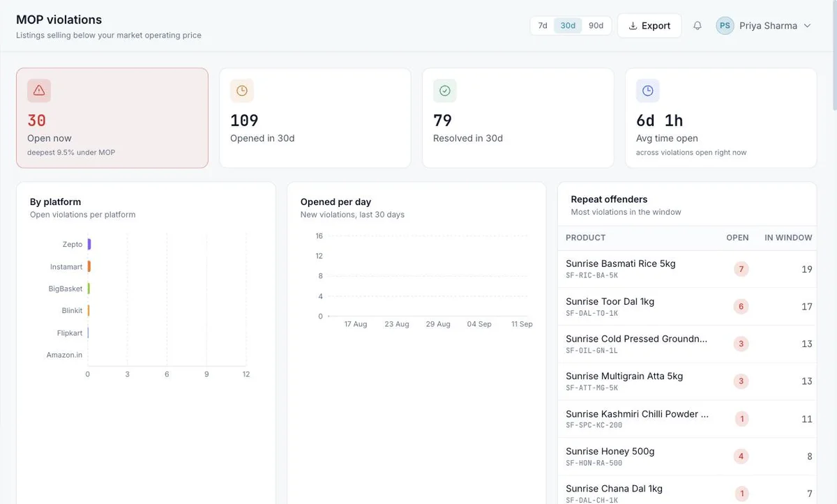Open Sunrise Basmati Rice 5kg row

pyautogui.click(x=687, y=269)
